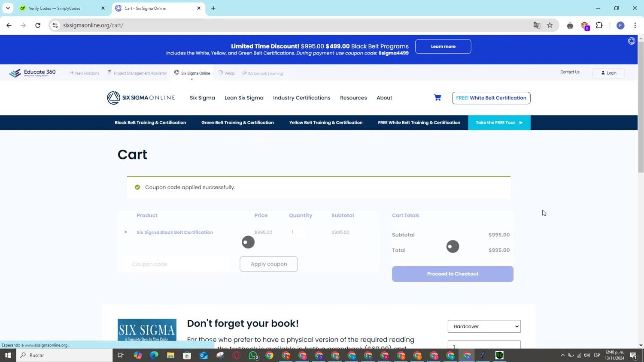Open the tab search dropdown arrow

tap(8, 8)
